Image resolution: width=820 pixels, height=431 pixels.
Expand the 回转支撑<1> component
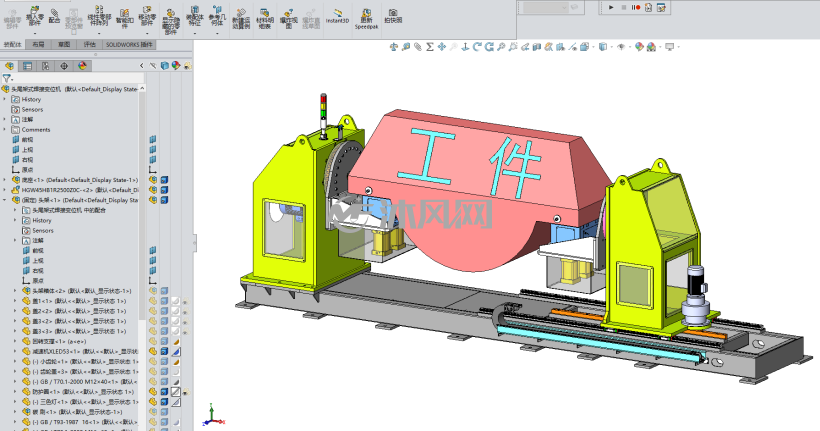point(15,341)
